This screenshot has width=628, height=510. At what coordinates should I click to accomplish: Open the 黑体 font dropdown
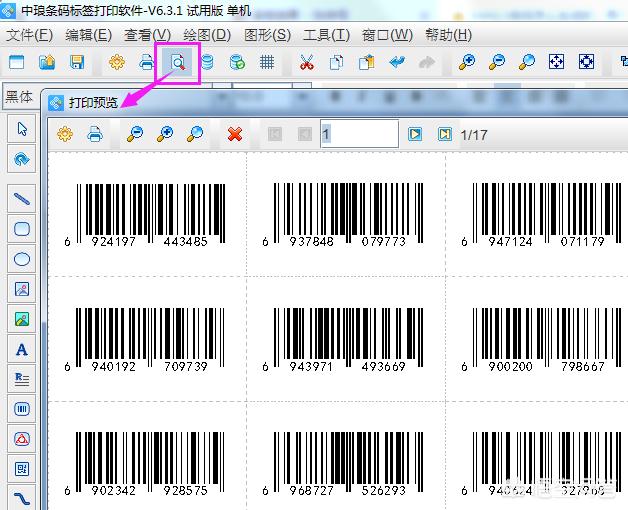click(21, 97)
